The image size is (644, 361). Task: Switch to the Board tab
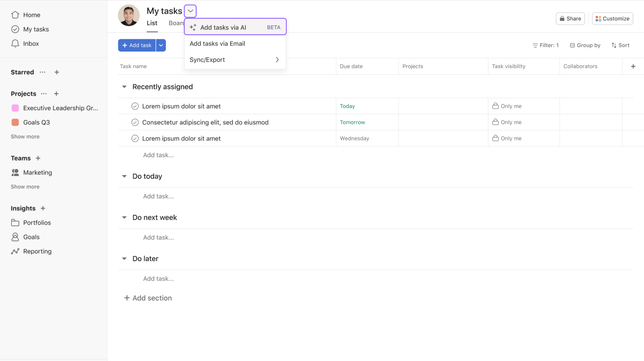click(x=177, y=23)
